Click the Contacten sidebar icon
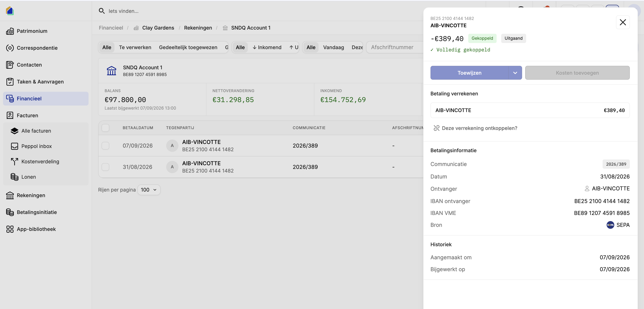This screenshot has height=309, width=644. coord(10,65)
